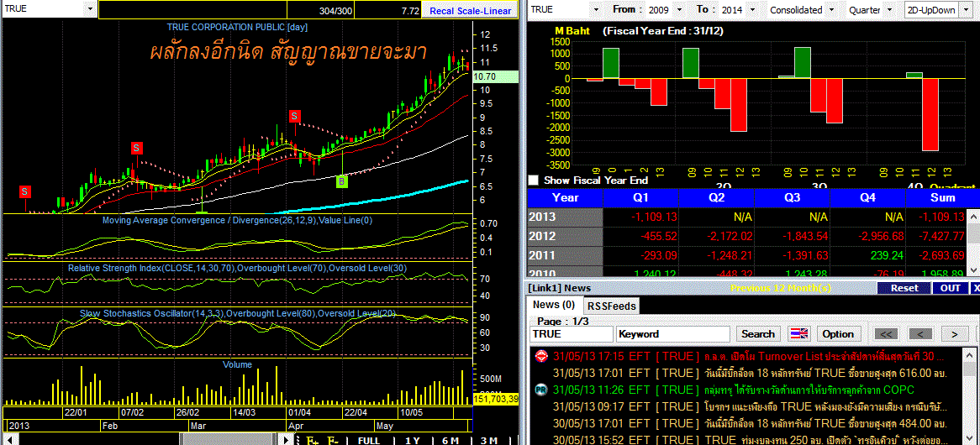Go to next news page with > button

pyautogui.click(x=955, y=334)
